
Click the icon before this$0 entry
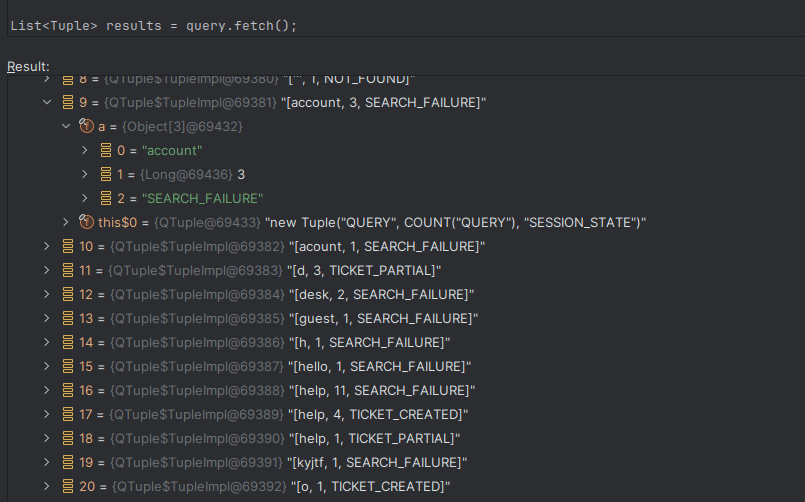point(86,222)
